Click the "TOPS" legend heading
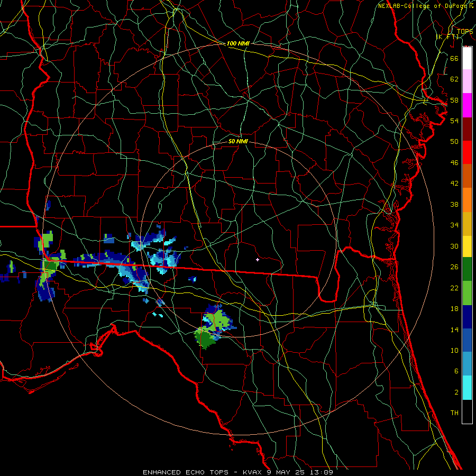 [x=464, y=32]
